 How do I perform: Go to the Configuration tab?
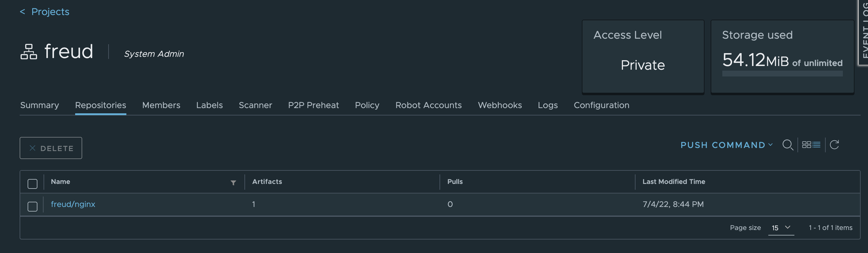[x=601, y=105]
